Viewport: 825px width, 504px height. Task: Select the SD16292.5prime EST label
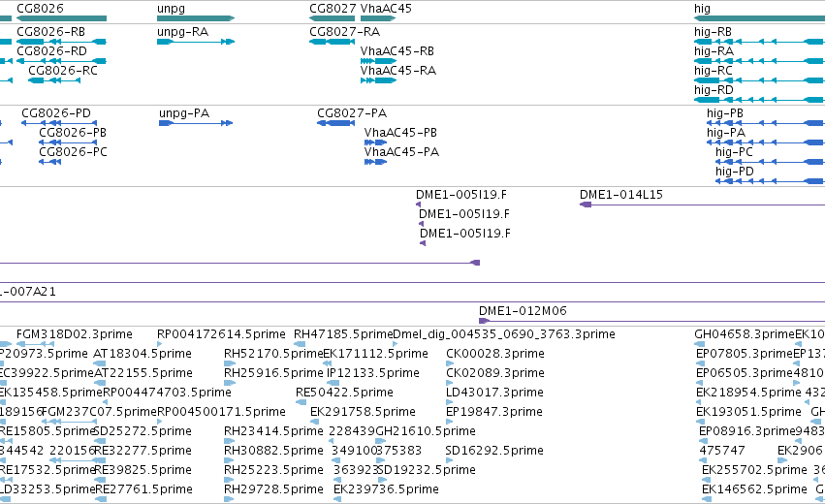pyautogui.click(x=494, y=451)
